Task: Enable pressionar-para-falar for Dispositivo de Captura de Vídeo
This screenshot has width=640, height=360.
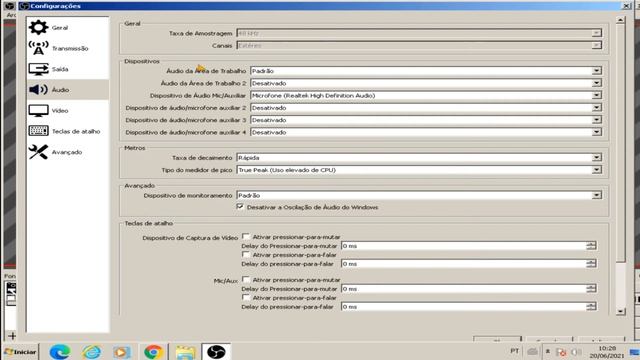Action: click(x=246, y=254)
